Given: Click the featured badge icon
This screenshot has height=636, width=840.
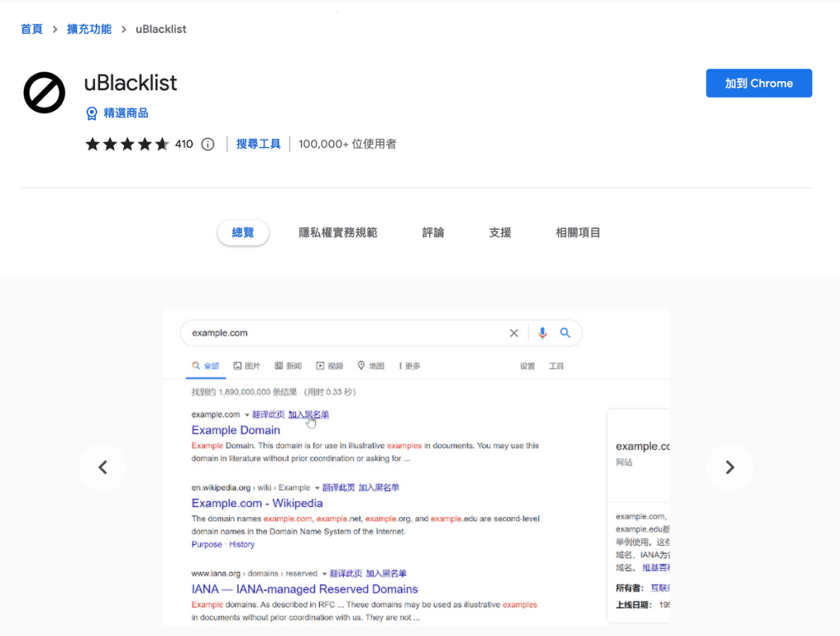Looking at the screenshot, I should [92, 113].
